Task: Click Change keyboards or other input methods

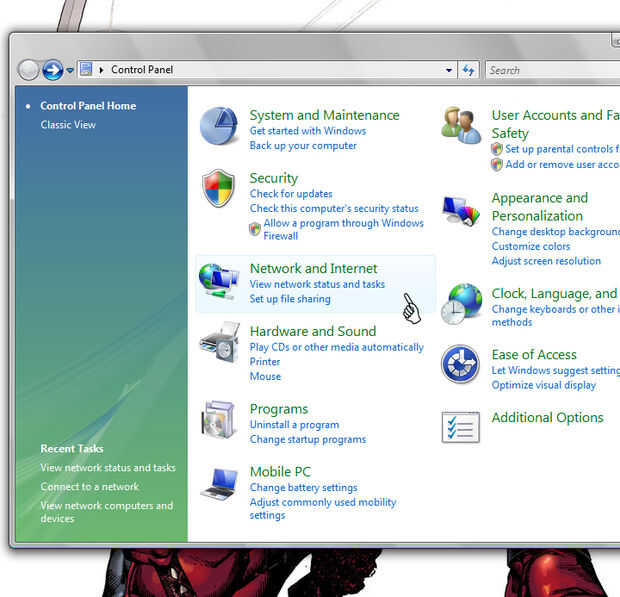Action: pyautogui.click(x=556, y=316)
